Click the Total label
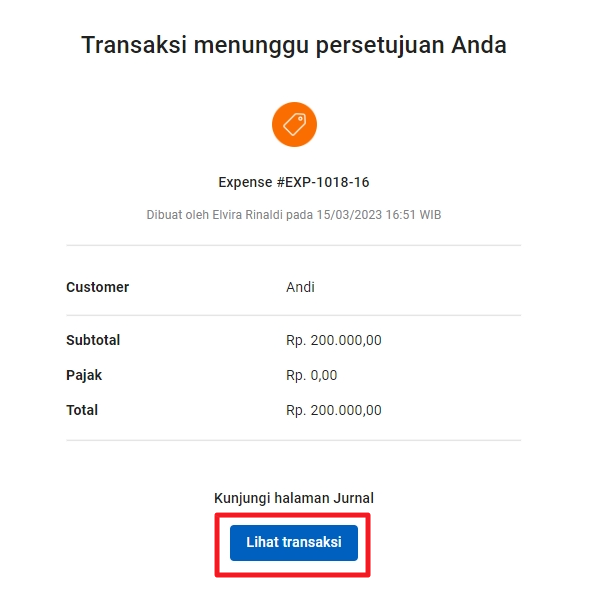Viewport: 591px width, 612px height. (82, 410)
